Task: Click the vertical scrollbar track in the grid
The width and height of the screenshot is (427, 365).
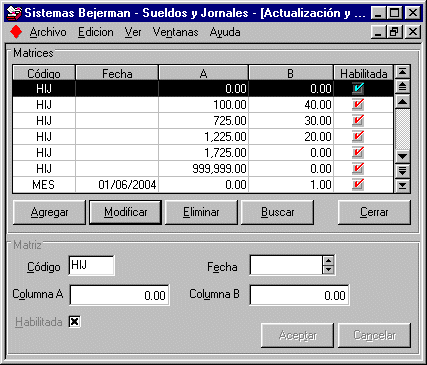Action: (402, 129)
